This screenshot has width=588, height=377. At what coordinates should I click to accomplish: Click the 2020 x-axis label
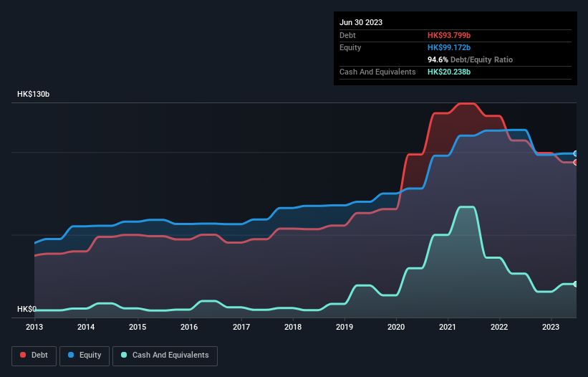tap(396, 327)
